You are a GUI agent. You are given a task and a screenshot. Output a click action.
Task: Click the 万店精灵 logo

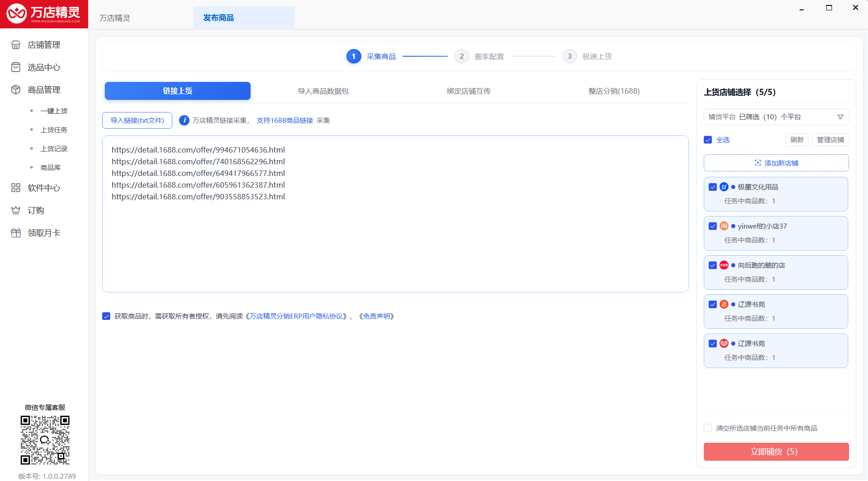tap(44, 14)
